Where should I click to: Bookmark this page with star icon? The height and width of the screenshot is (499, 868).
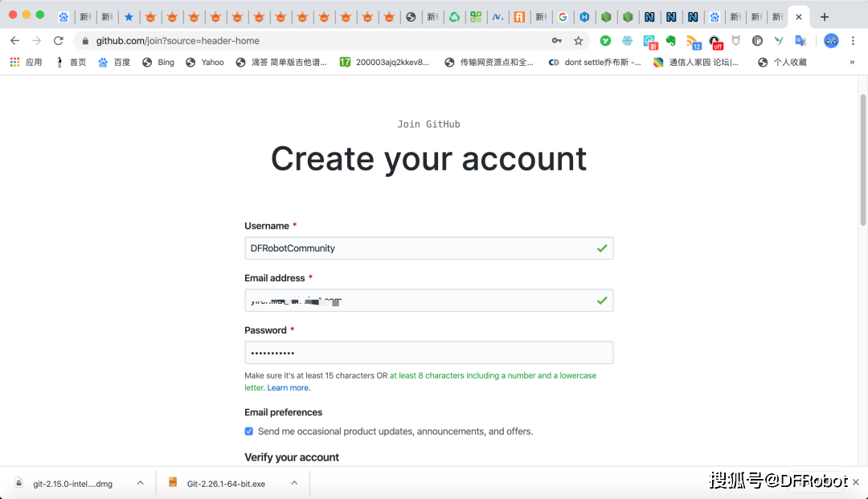point(578,40)
